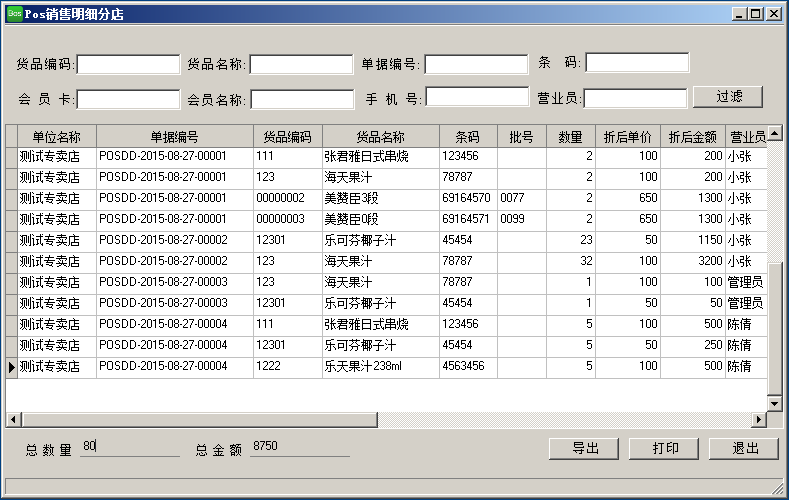Click the vertical scrollbar up arrow
The image size is (789, 500).
(775, 133)
